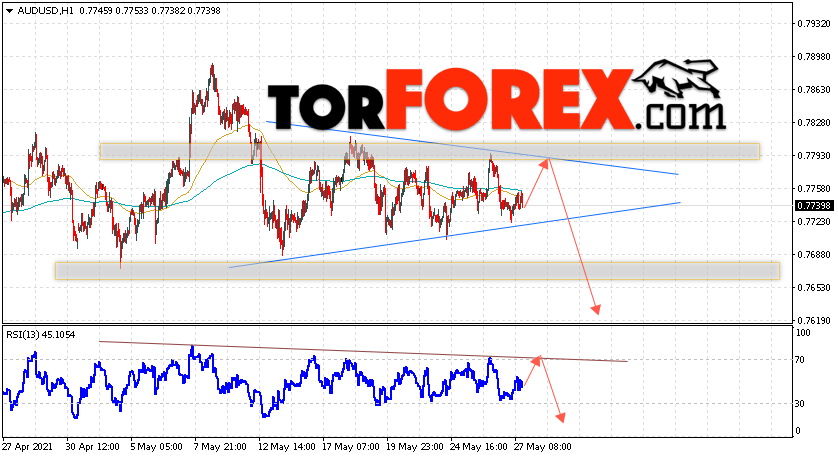Select the 0.76530 price axis label
838x458 pixels.
point(814,288)
